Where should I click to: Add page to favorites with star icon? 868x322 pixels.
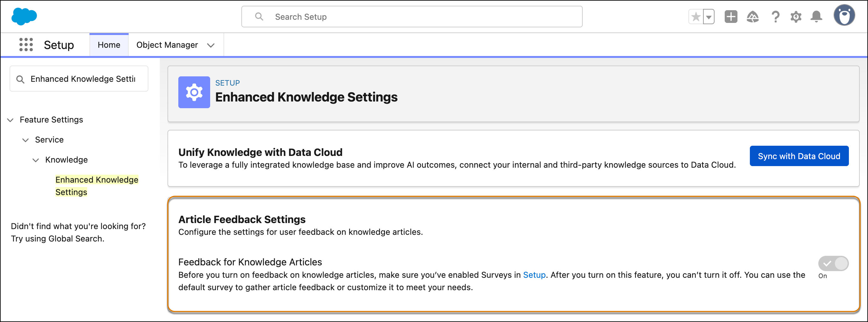(696, 17)
